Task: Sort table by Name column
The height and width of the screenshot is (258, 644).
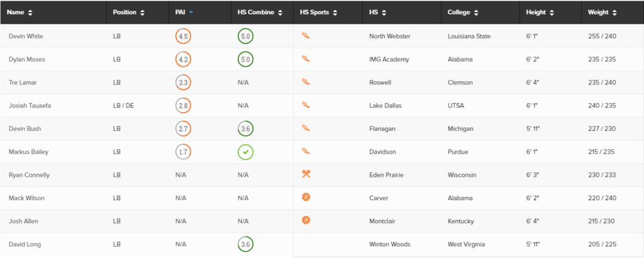Action: tap(19, 13)
